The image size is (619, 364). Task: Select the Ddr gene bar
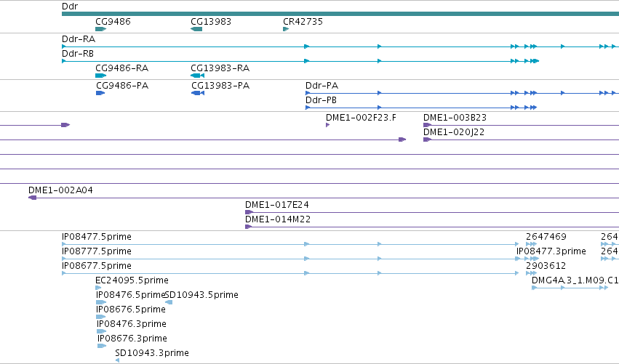point(340,14)
